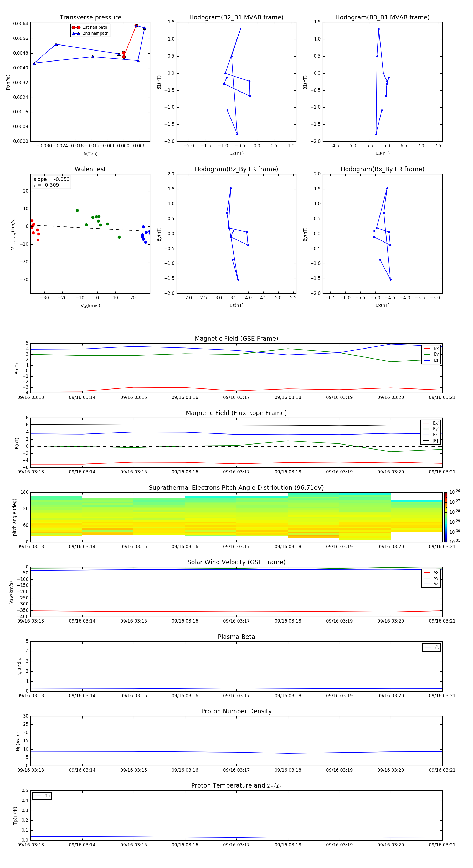473x868 pixels.
Task: Click the "Magnetic Field (GSE Frame)" title
Action: click(236, 339)
